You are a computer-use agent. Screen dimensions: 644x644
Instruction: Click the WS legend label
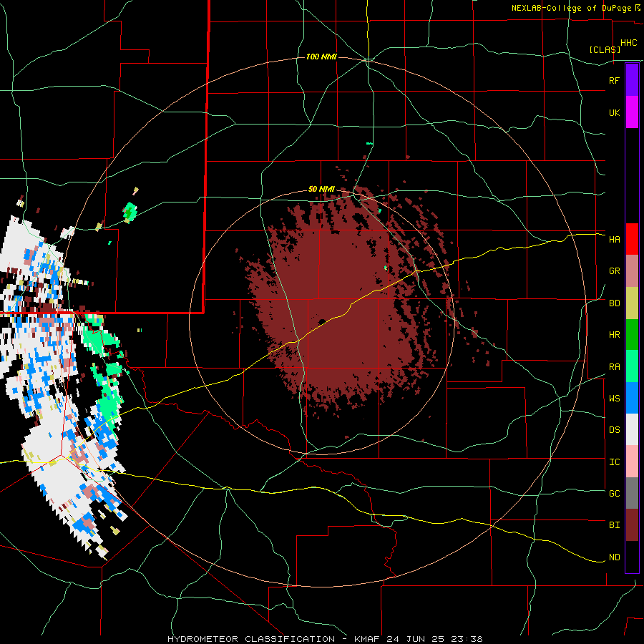[614, 398]
